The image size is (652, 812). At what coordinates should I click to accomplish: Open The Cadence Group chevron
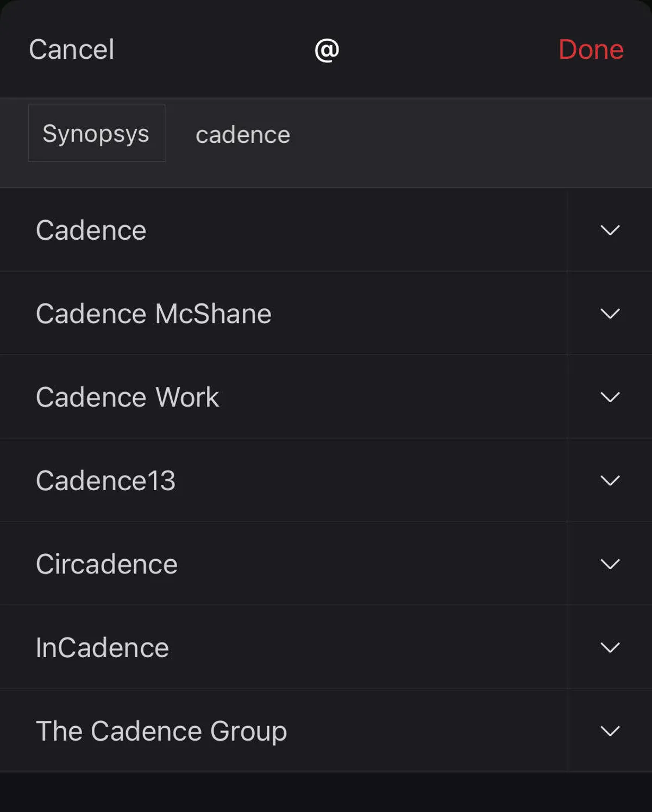610,731
